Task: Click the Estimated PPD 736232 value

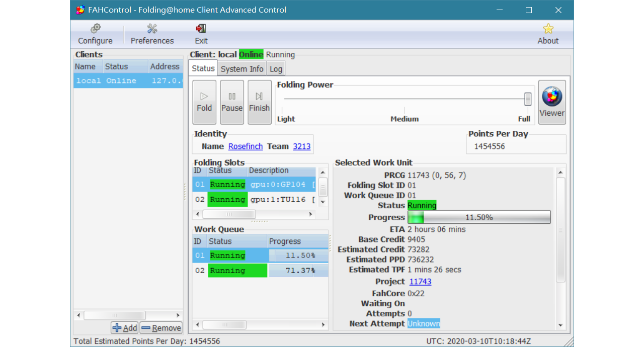Action: 421,259
